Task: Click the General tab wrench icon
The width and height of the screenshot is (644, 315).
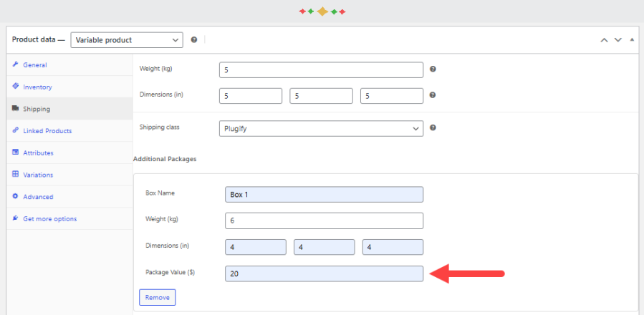Action: click(16, 64)
